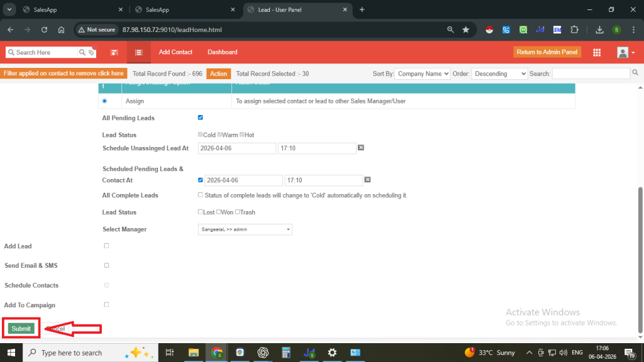Image resolution: width=644 pixels, height=362 pixels.
Task: Check the Send Email & SMS option
Action: click(x=106, y=265)
